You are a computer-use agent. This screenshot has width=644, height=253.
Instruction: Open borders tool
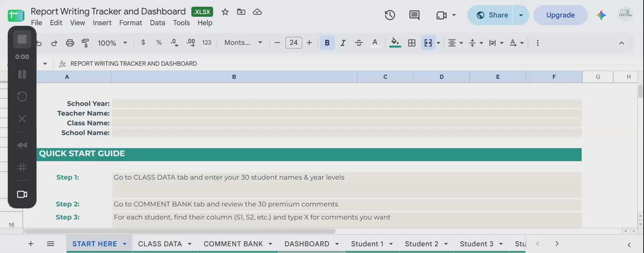coord(412,43)
